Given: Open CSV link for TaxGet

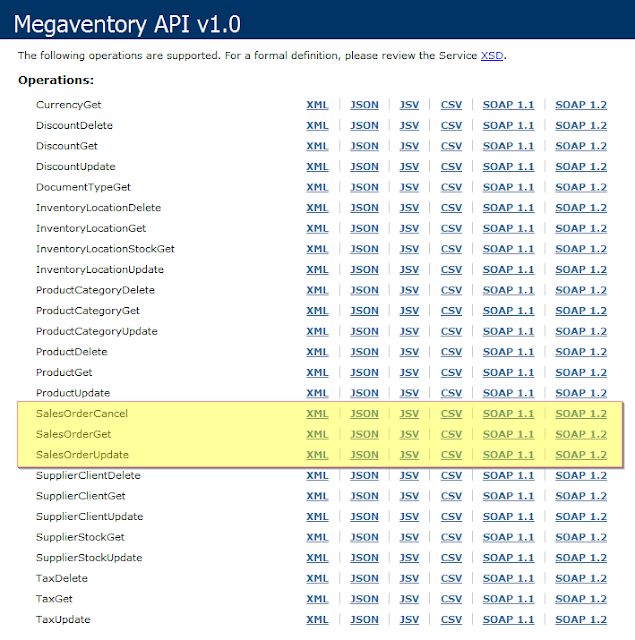Looking at the screenshot, I should coord(451,599).
